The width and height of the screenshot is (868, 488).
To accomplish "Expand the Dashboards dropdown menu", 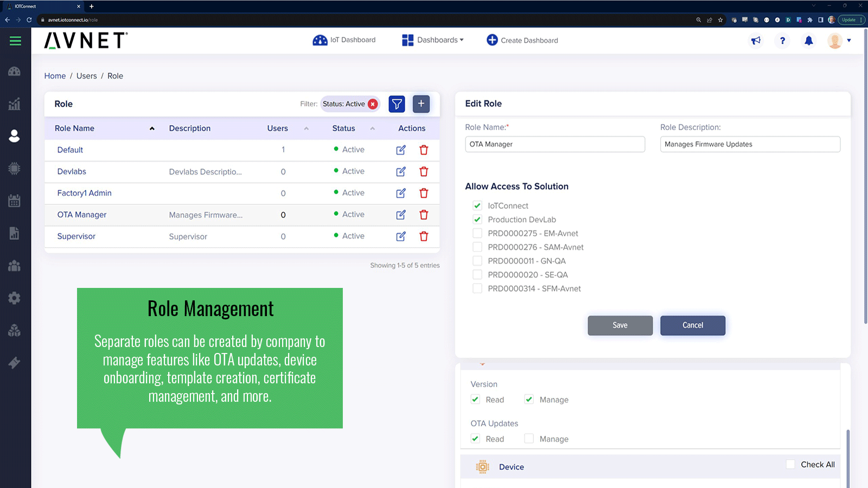I will click(433, 40).
